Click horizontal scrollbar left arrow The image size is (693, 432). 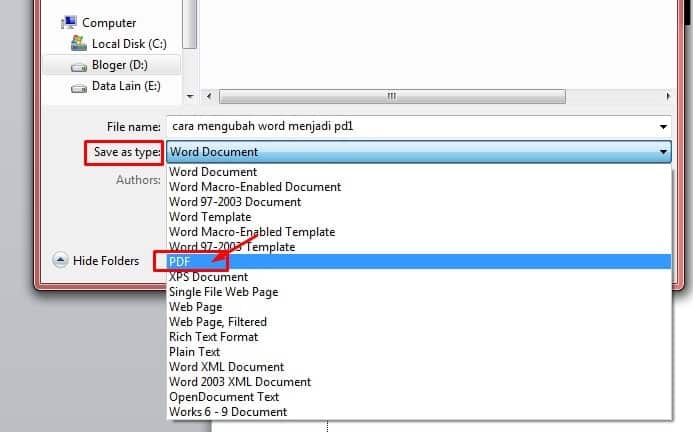pyautogui.click(x=209, y=96)
